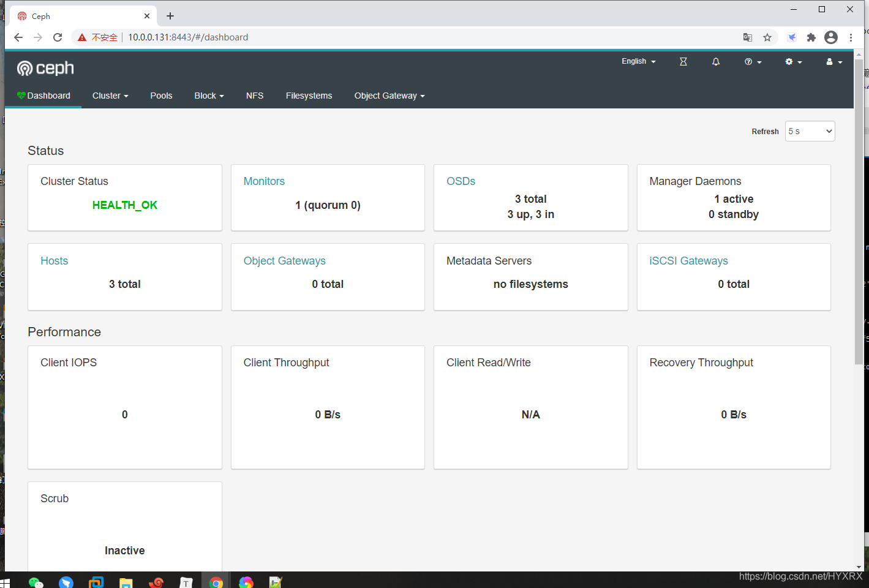
Task: Open the Refresh interval select box
Action: [x=810, y=131]
